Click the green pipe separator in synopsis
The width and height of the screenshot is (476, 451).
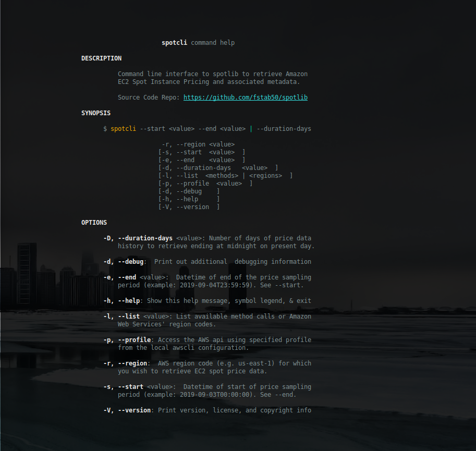(251, 129)
